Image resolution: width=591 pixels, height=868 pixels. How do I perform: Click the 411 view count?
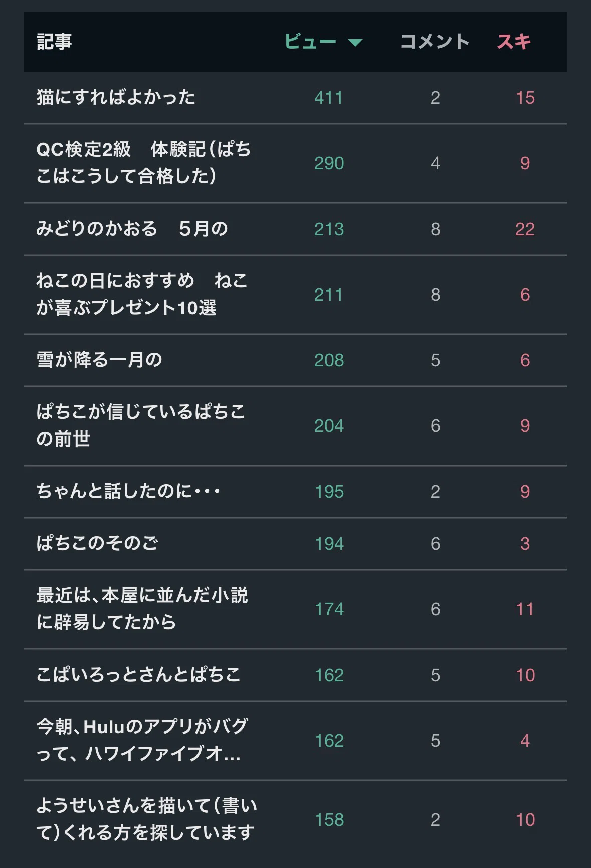pyautogui.click(x=329, y=98)
